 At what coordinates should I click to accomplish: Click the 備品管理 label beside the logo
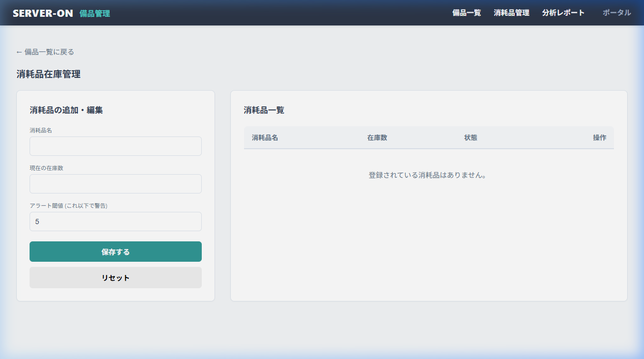pos(95,13)
